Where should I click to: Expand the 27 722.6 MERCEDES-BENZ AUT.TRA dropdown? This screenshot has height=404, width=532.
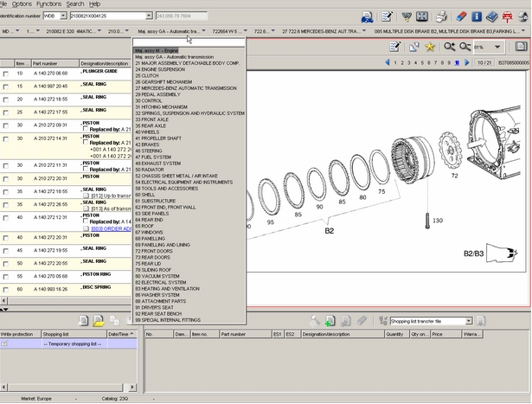point(364,31)
